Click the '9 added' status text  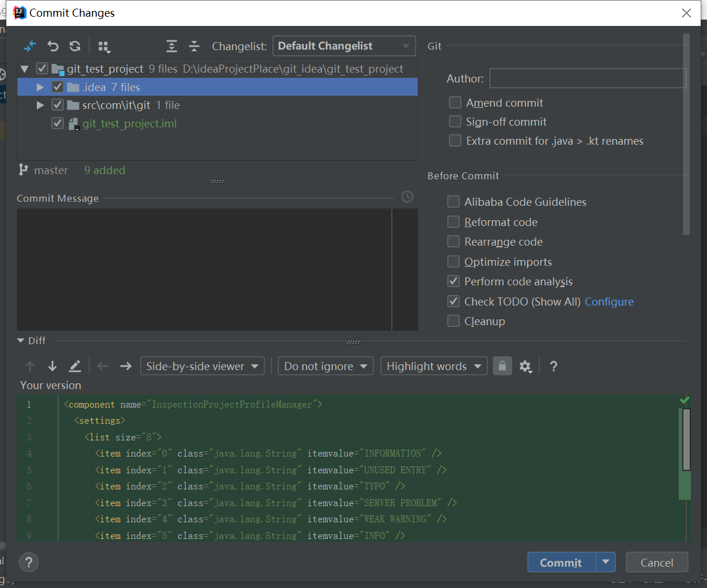click(104, 170)
